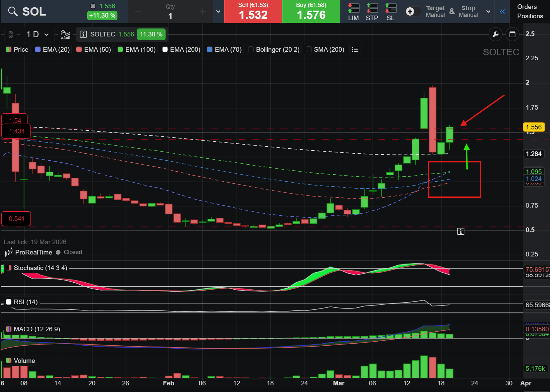
Task: Click the Qty value field
Action: [x=170, y=16]
